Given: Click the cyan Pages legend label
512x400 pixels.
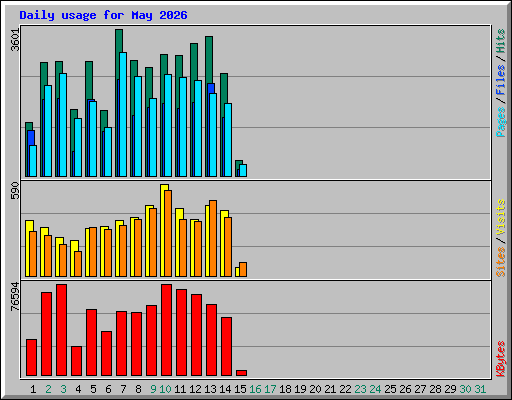Looking at the screenshot, I should (x=501, y=122).
